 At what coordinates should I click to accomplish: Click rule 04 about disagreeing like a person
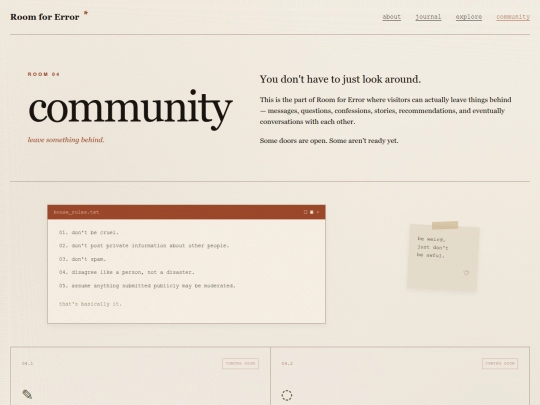point(126,272)
